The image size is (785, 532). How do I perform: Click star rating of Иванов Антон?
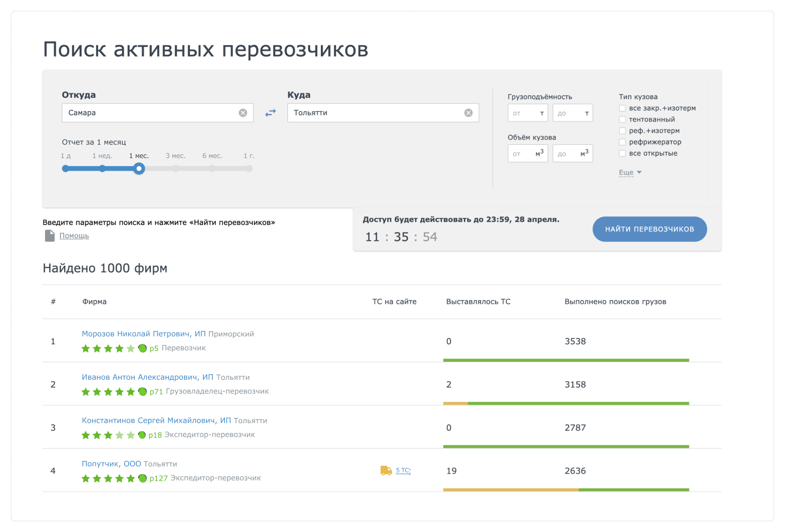point(108,392)
